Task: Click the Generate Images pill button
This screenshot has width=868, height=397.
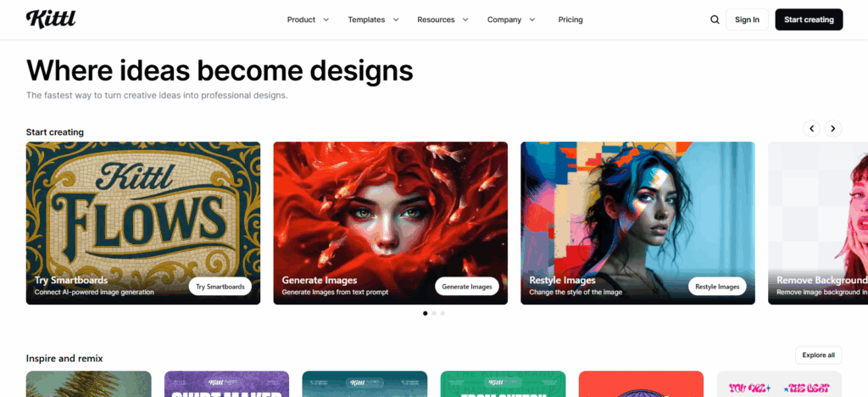Action: tap(467, 287)
